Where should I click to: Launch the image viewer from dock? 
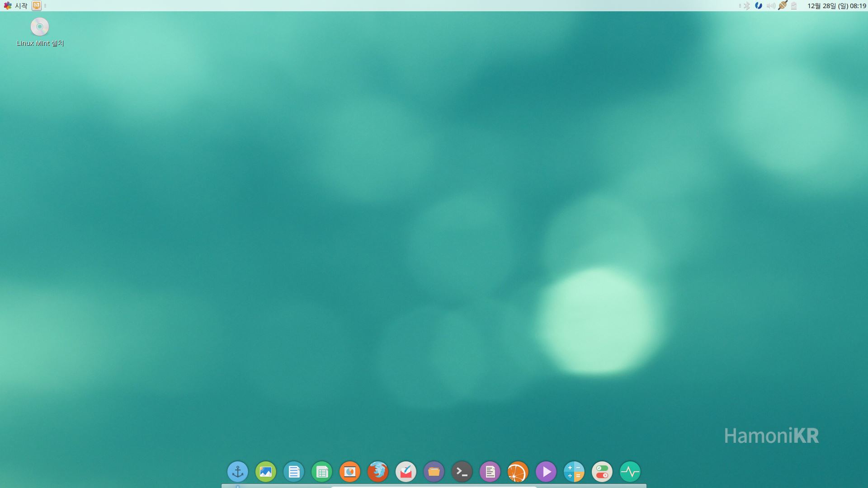coord(266,472)
